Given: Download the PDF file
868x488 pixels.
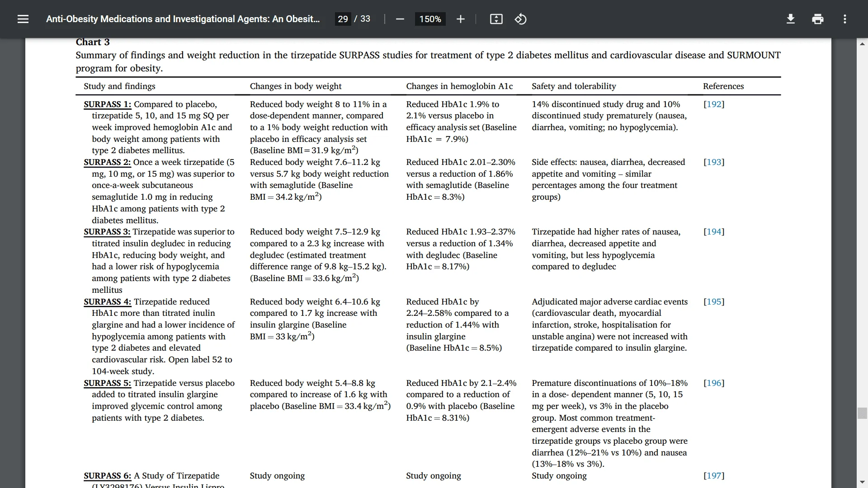Looking at the screenshot, I should tap(790, 19).
